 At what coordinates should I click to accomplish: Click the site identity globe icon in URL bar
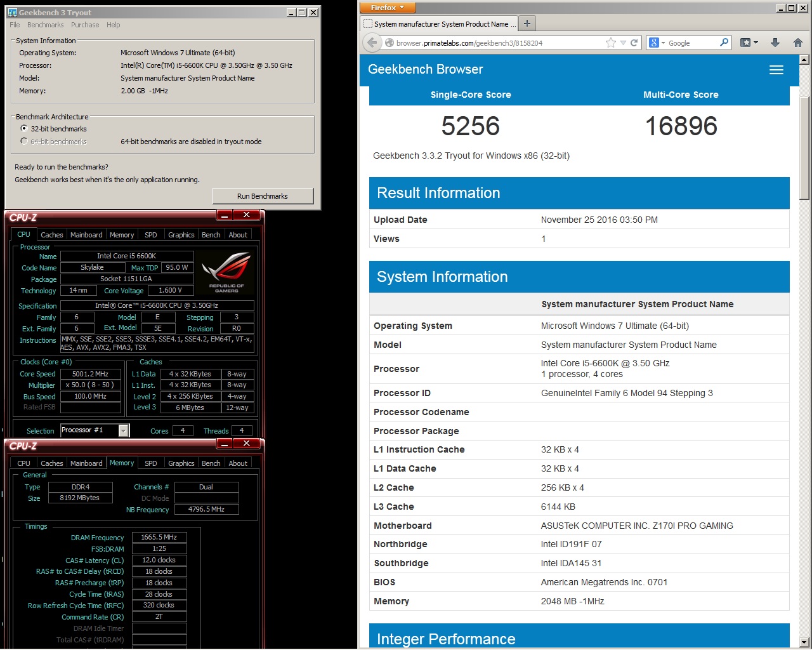pyautogui.click(x=390, y=43)
